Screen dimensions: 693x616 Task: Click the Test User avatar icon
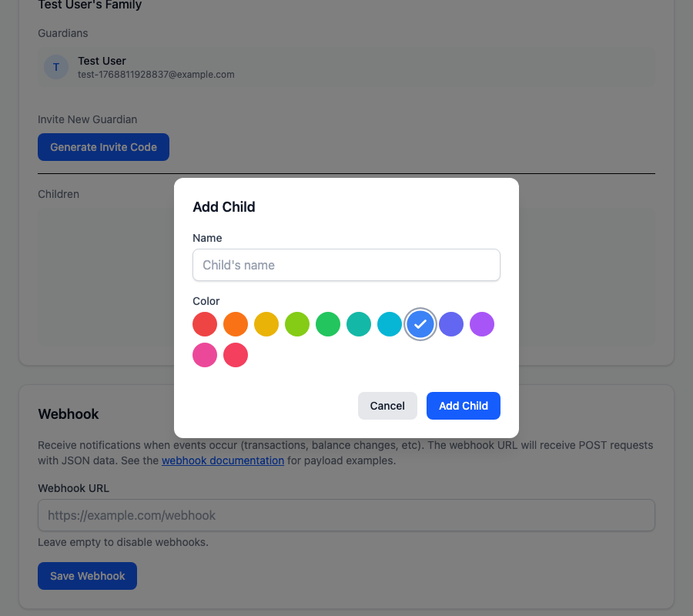pos(55,67)
